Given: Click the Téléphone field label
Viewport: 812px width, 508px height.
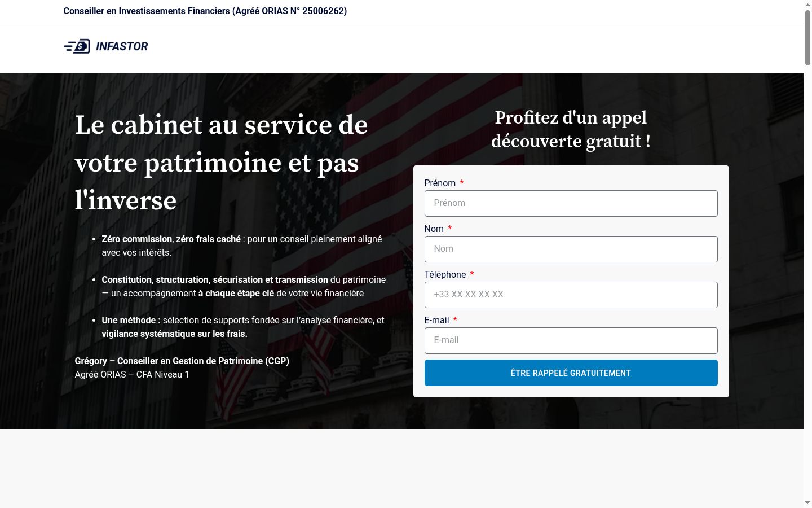Looking at the screenshot, I should point(445,274).
